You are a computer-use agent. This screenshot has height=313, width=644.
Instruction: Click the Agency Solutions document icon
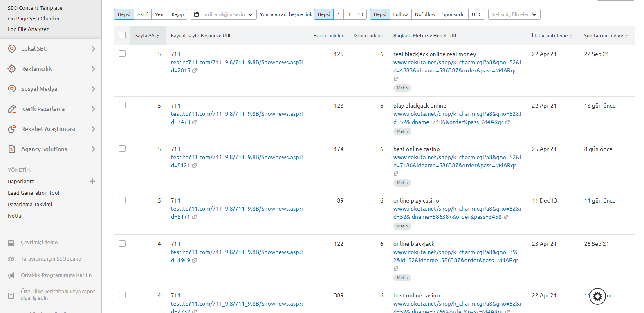tap(12, 149)
